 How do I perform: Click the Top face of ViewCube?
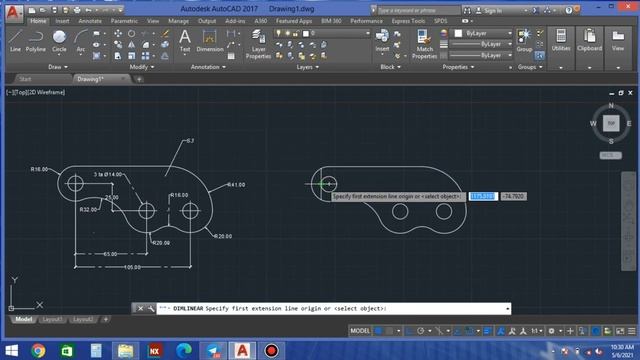point(611,123)
